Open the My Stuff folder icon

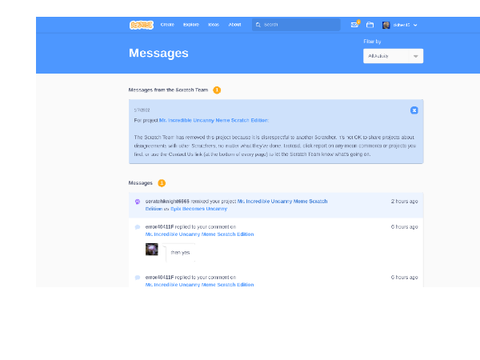point(370,25)
